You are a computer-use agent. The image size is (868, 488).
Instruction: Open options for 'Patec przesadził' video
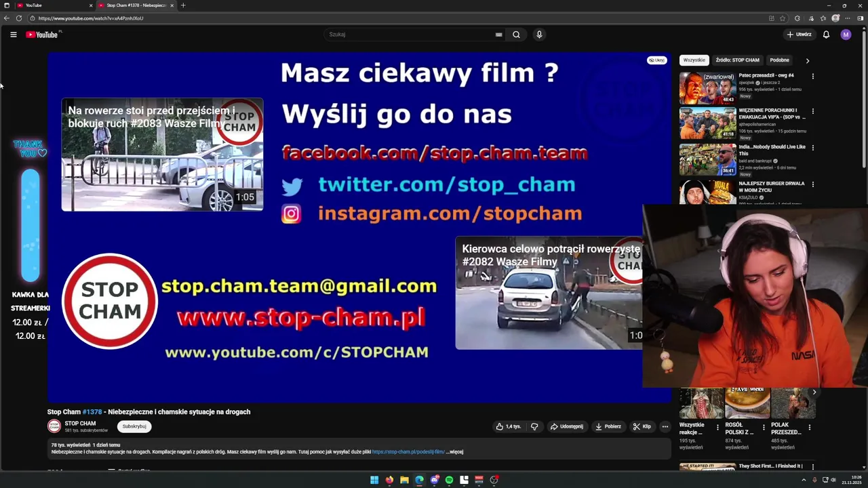tap(812, 76)
